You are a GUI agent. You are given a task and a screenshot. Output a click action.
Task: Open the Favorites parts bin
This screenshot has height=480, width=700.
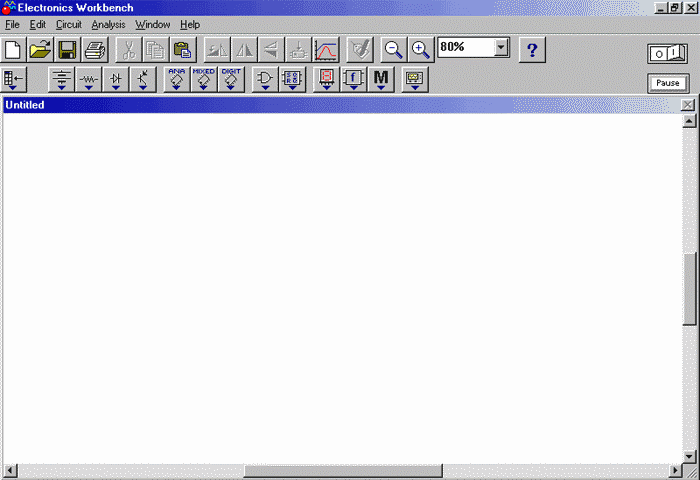[14, 79]
